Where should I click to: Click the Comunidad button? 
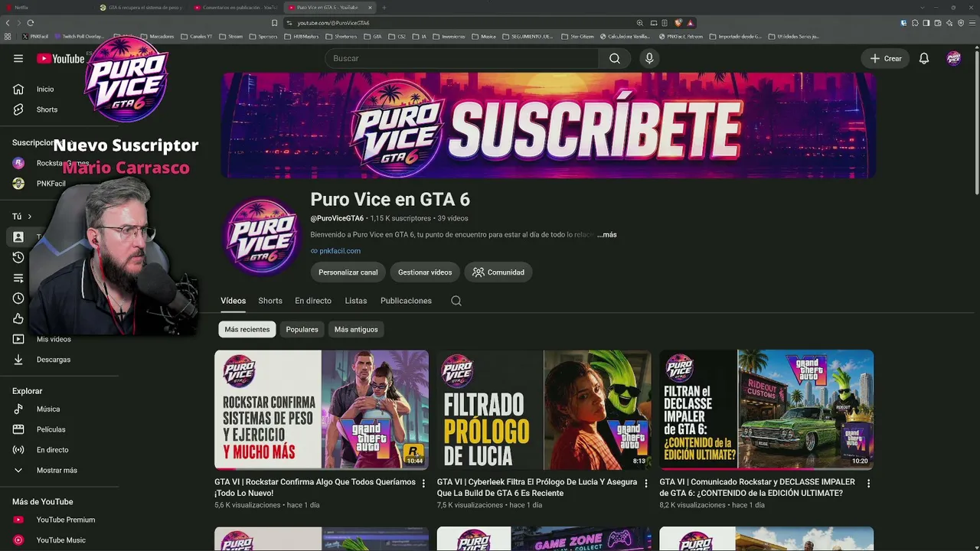498,272
